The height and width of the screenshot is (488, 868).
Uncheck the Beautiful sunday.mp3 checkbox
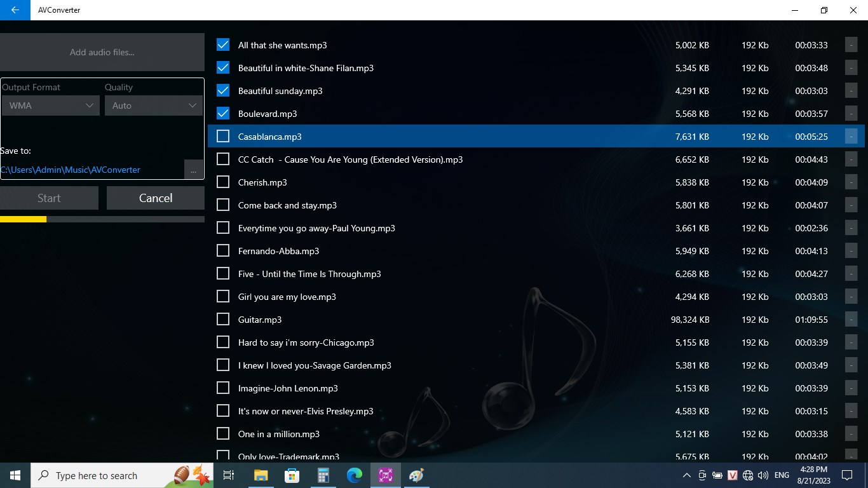pyautogui.click(x=223, y=91)
